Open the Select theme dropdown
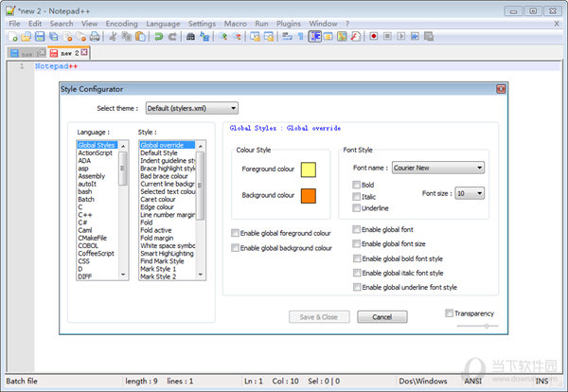The height and width of the screenshot is (392, 568). tap(192, 108)
